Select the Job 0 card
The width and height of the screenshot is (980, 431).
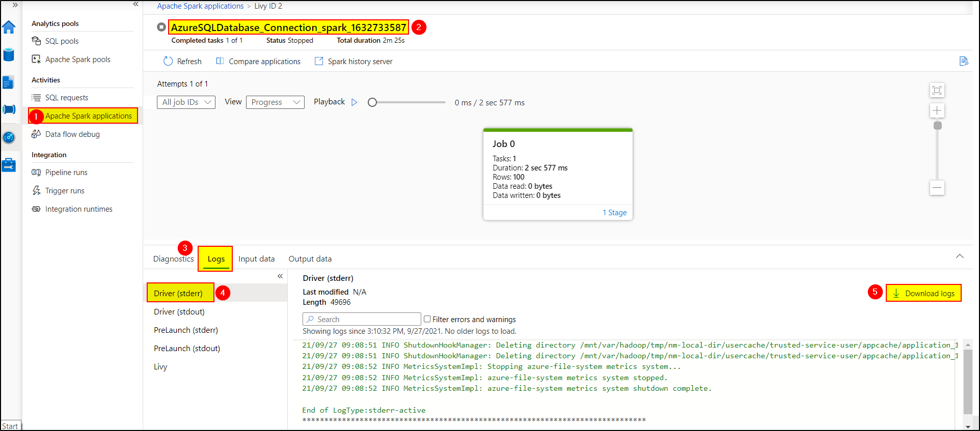pyautogui.click(x=558, y=174)
